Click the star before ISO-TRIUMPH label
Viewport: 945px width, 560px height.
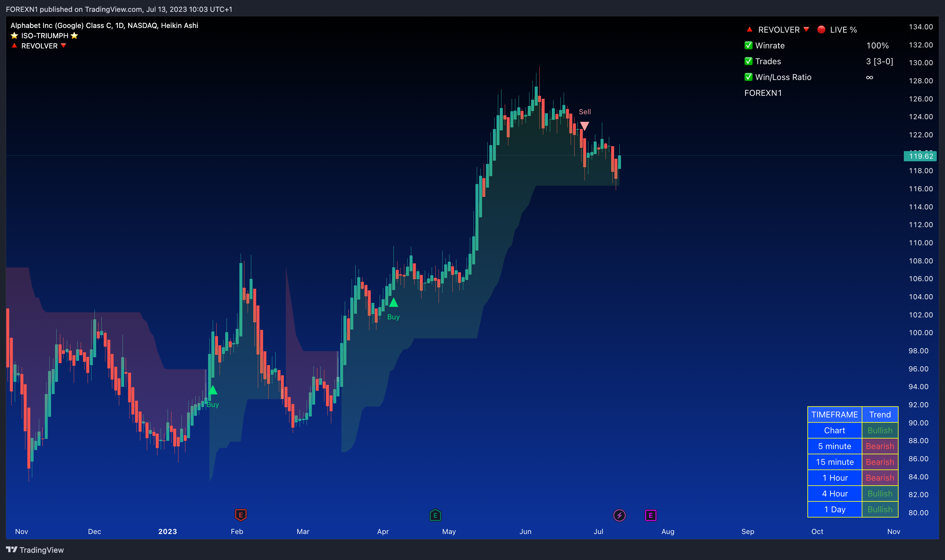pos(14,36)
